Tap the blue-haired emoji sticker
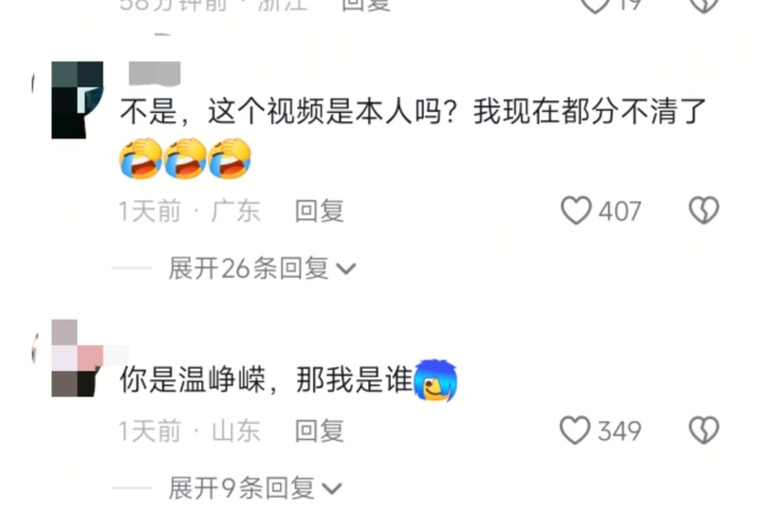The height and width of the screenshot is (532, 759). click(x=435, y=380)
